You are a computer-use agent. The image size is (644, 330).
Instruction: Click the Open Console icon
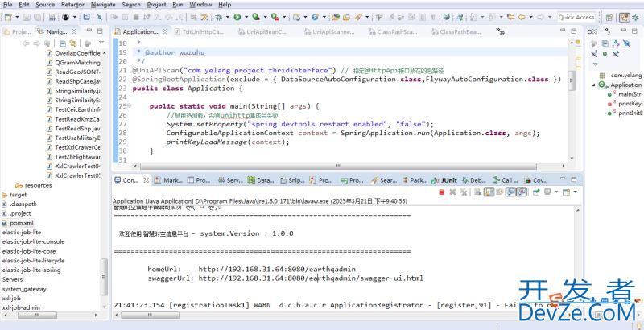point(567,192)
